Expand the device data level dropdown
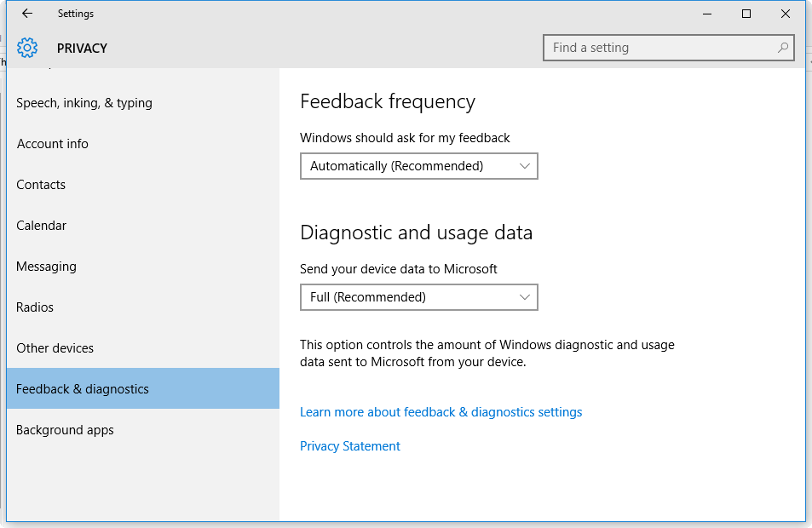Image resolution: width=812 pixels, height=528 pixels. click(x=418, y=297)
